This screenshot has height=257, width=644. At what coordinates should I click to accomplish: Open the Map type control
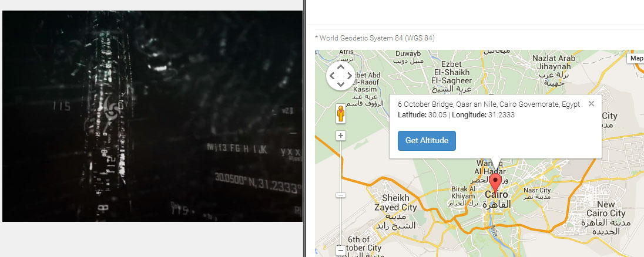click(635, 58)
